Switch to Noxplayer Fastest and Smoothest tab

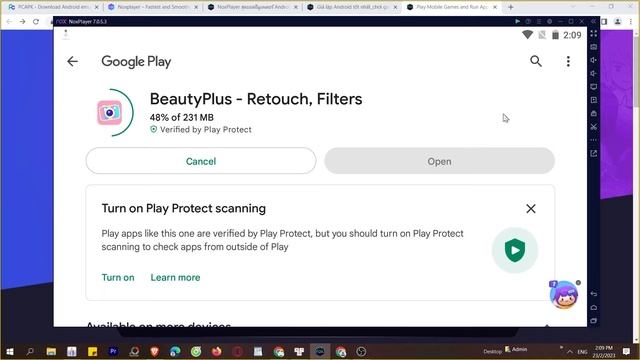click(153, 7)
